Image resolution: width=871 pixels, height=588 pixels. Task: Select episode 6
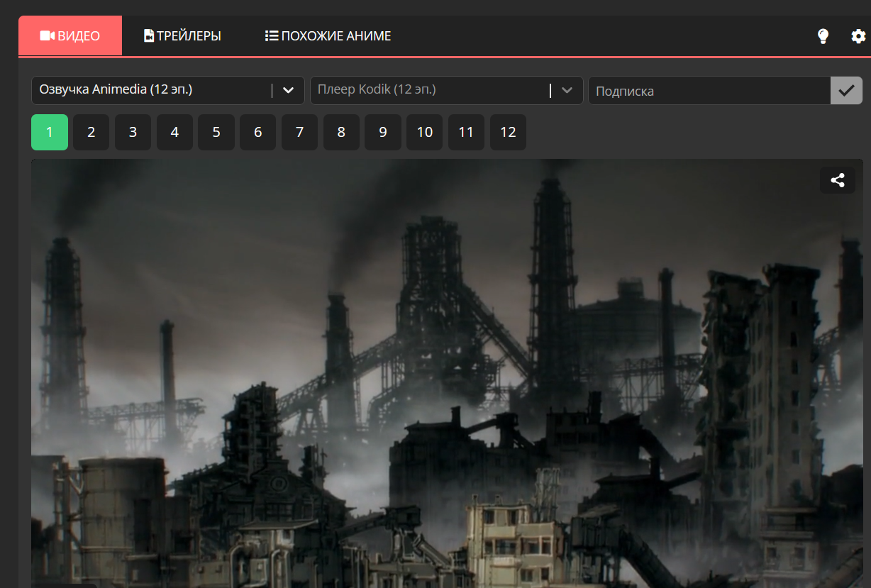click(x=257, y=132)
